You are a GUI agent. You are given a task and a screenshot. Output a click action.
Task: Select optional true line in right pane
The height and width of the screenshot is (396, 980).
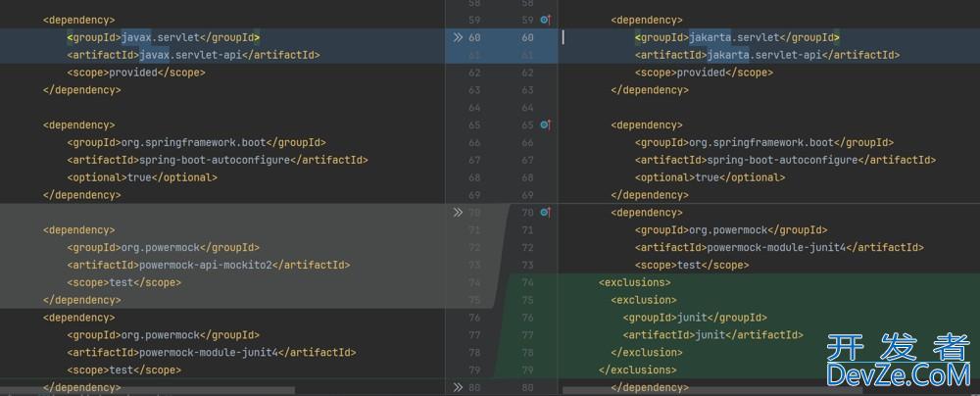710,177
